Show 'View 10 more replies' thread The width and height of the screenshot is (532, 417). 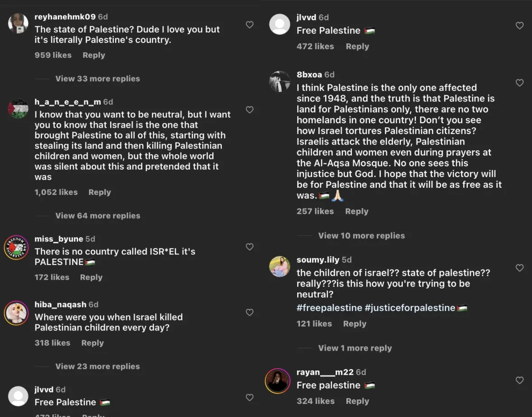361,236
